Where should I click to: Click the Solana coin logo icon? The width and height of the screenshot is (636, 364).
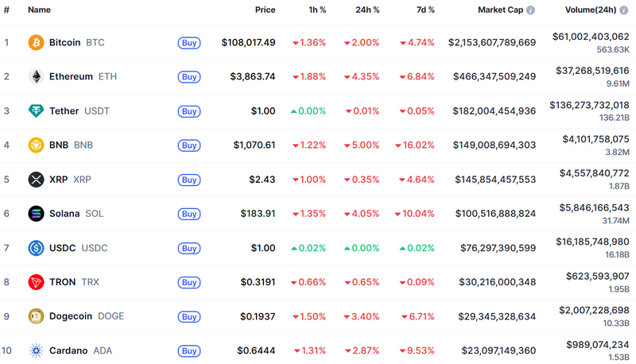click(x=36, y=214)
